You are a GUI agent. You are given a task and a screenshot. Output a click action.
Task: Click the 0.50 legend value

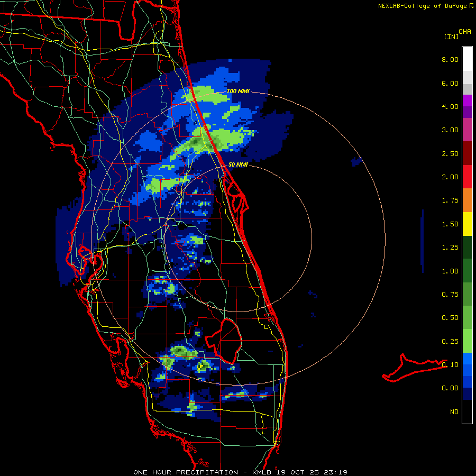click(x=450, y=318)
